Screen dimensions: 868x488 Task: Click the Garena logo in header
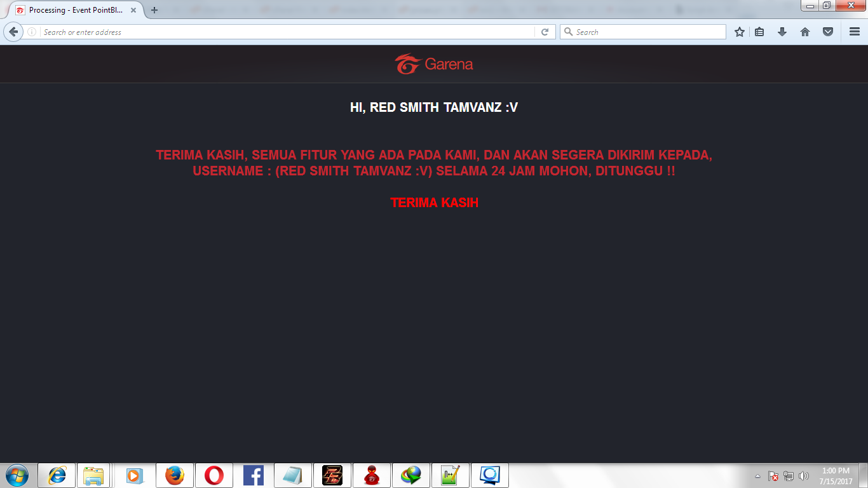[434, 64]
